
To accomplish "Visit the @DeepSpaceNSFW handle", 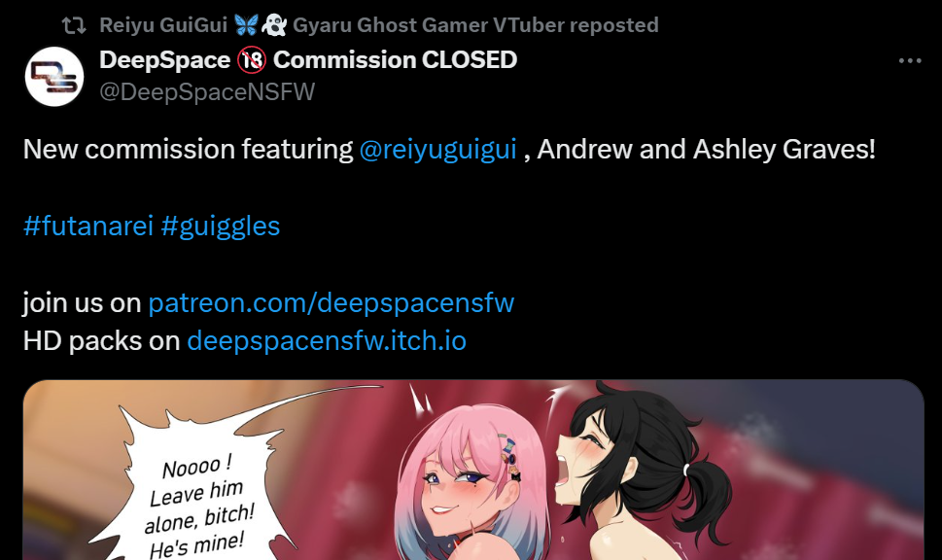I will coord(207,92).
